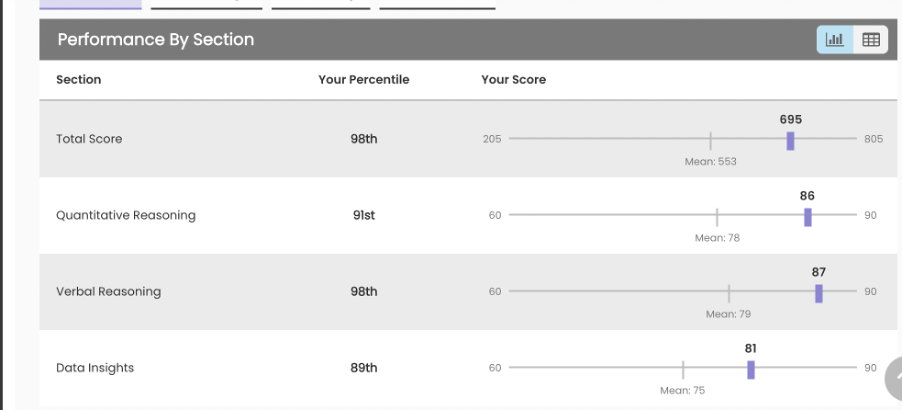Click the Your Percentile column header
The image size is (902, 410).
click(364, 80)
